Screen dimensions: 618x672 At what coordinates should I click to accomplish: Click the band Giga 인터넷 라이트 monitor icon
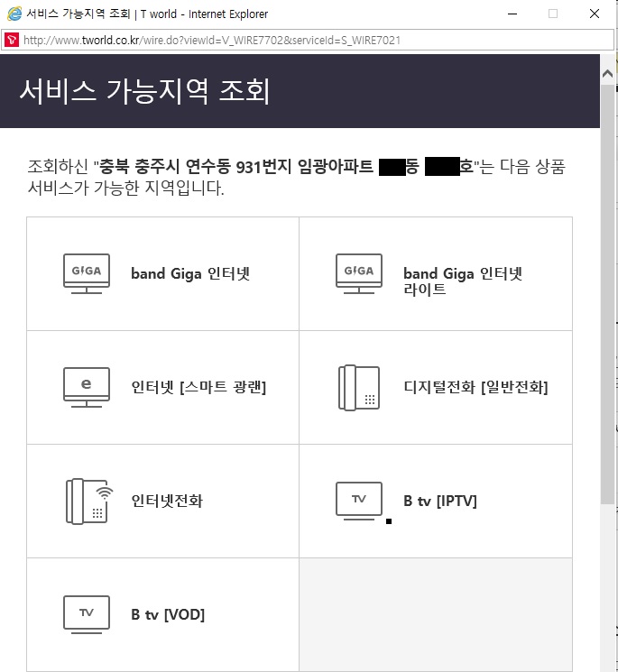(359, 273)
